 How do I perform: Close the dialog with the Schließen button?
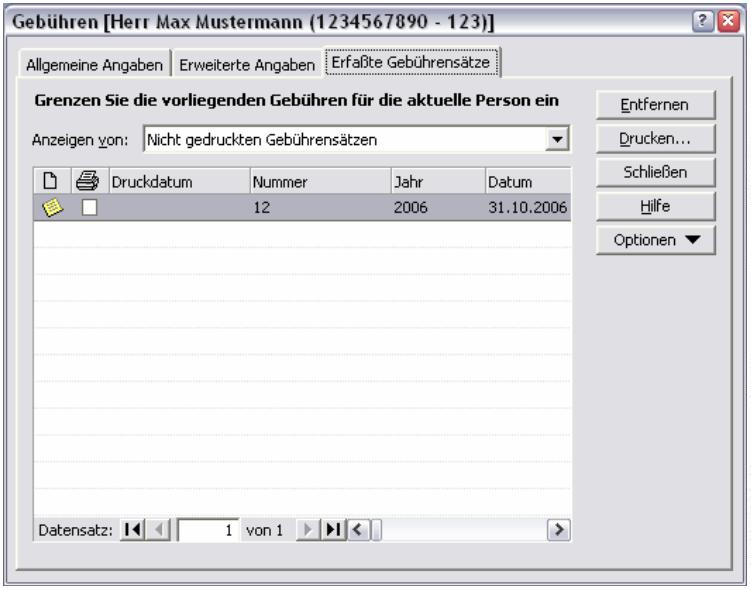coord(656,172)
